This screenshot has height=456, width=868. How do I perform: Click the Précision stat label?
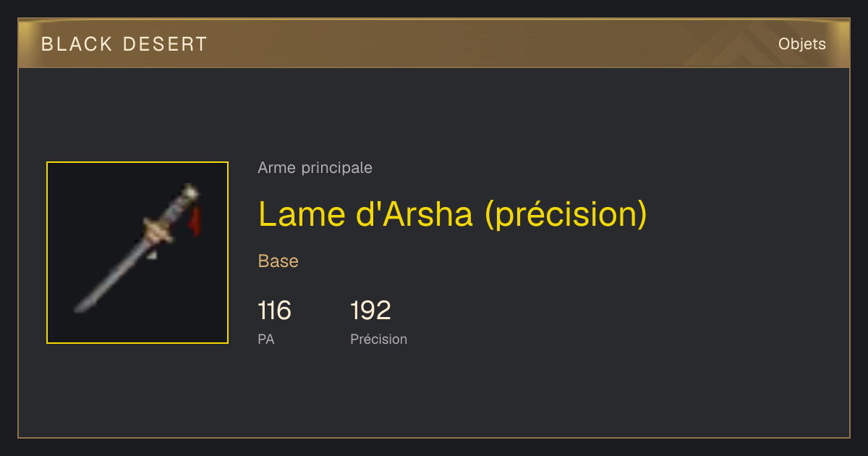[379, 339]
